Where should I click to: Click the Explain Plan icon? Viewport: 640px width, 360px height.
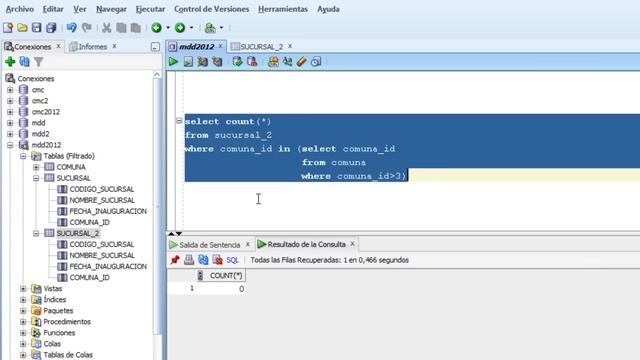click(x=202, y=62)
